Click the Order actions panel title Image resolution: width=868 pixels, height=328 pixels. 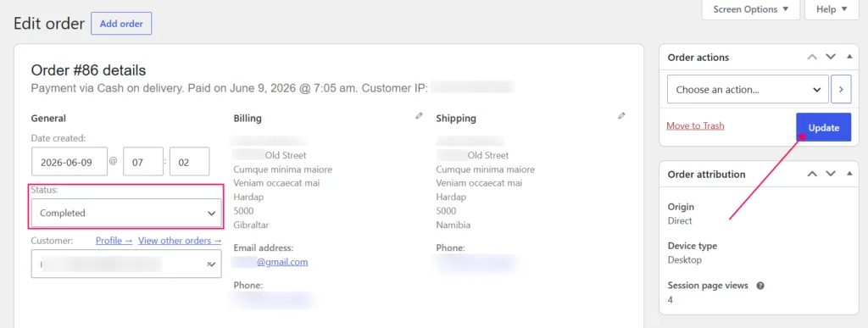click(698, 58)
